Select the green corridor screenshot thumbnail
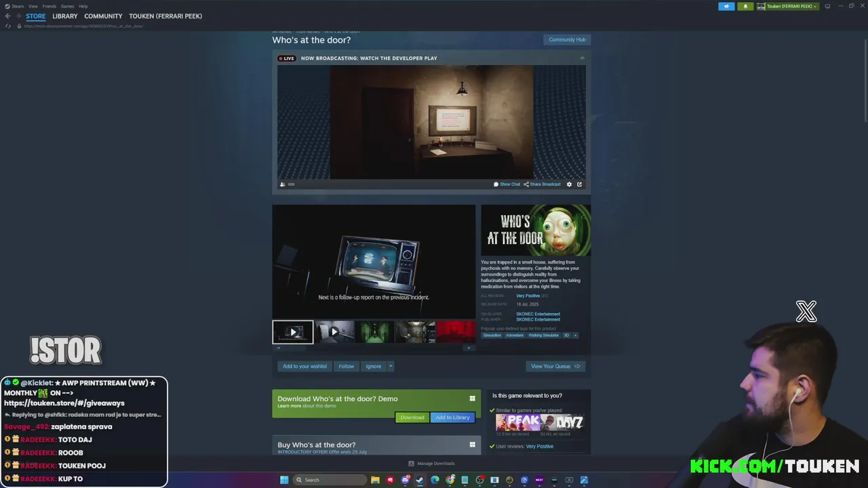This screenshot has width=868, height=488. pos(375,332)
